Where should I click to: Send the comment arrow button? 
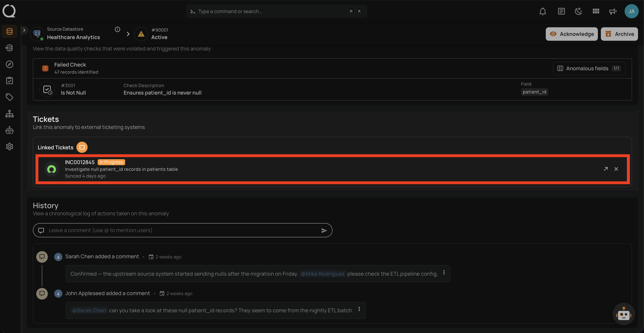324,230
